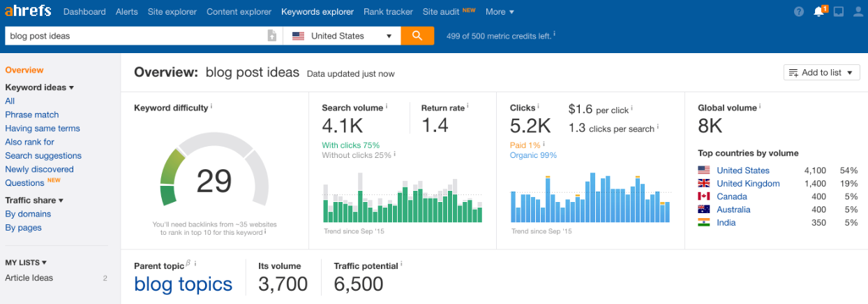Click the file upload icon in keyword field
This screenshot has height=304, width=868.
click(x=272, y=36)
